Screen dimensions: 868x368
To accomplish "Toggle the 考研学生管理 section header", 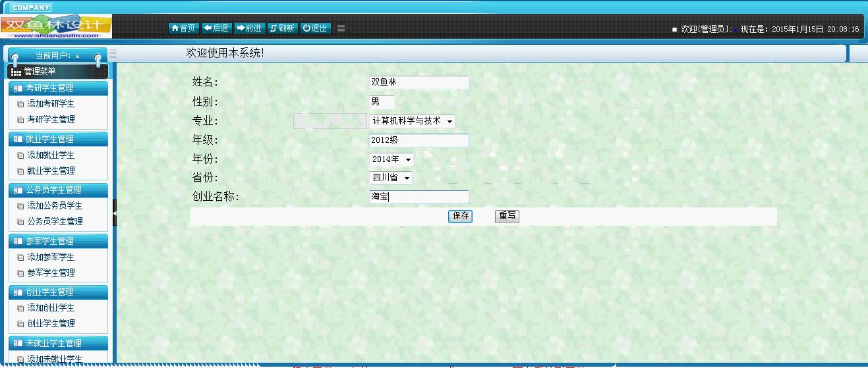I will (x=58, y=88).
